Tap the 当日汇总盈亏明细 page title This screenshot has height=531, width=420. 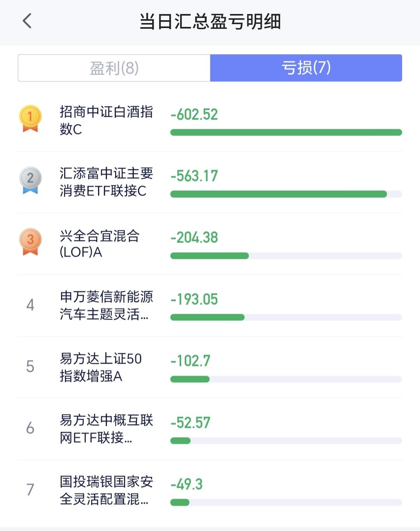(x=210, y=21)
